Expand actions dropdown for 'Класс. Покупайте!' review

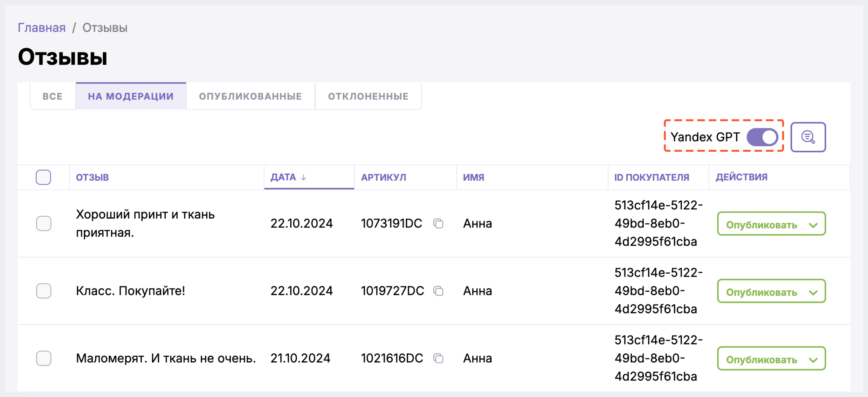click(813, 293)
